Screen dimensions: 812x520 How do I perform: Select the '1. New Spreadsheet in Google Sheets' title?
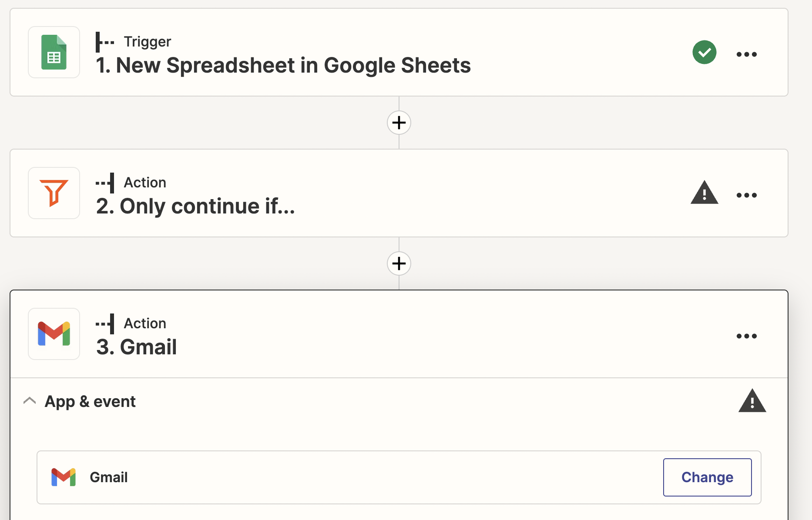click(x=283, y=66)
